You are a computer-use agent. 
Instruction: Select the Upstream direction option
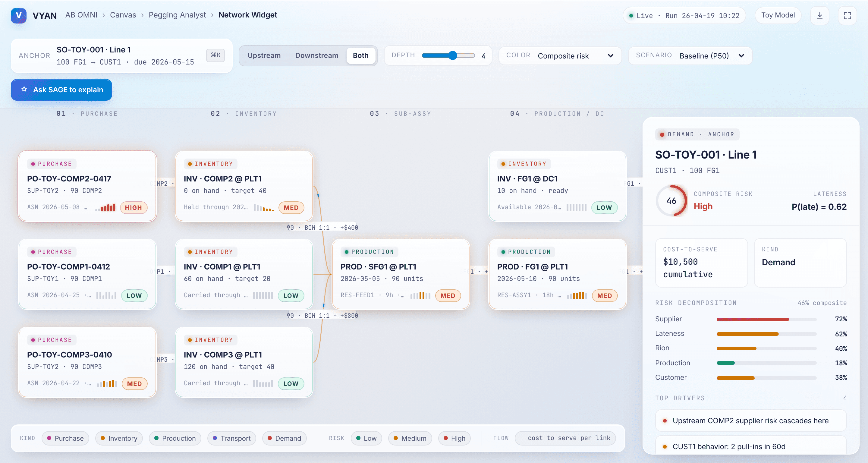coord(264,55)
